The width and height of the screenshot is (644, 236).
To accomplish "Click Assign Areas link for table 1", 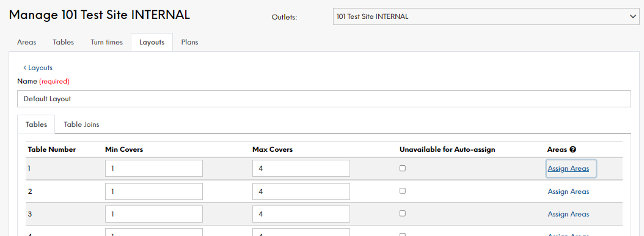I will click(568, 168).
